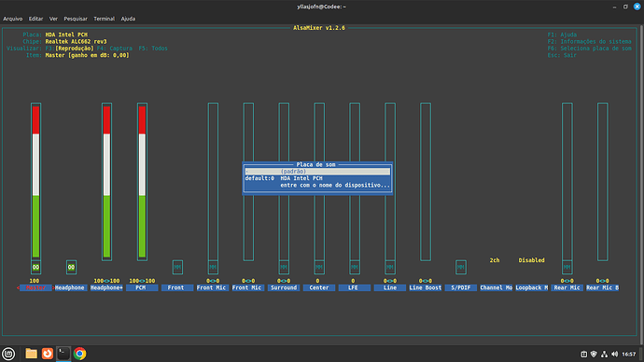Choose default:0 HDA Intel PCH card

(317, 178)
